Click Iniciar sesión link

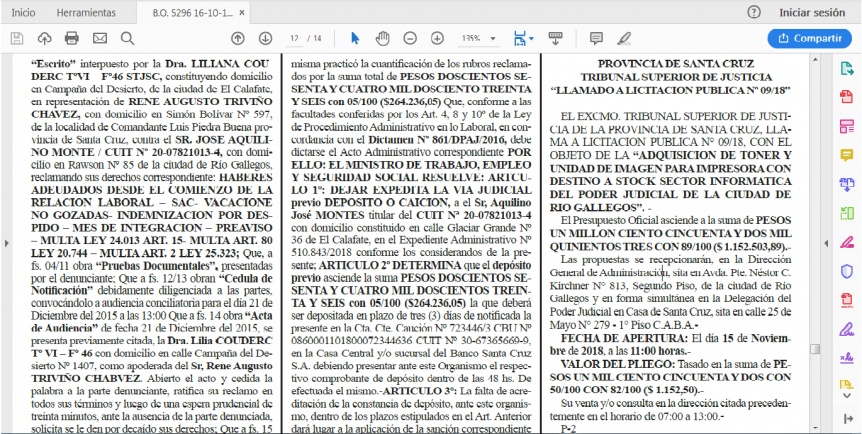point(812,12)
